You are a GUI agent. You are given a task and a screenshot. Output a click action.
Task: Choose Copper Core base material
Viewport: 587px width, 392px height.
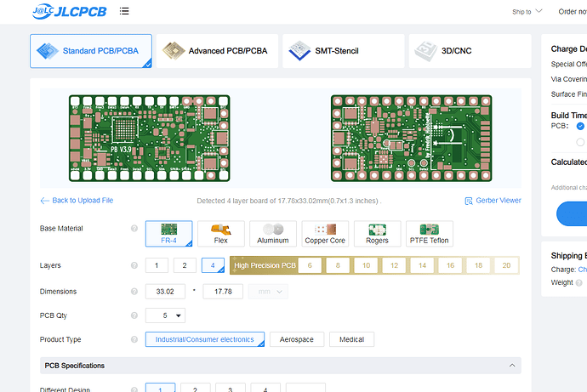tap(325, 234)
